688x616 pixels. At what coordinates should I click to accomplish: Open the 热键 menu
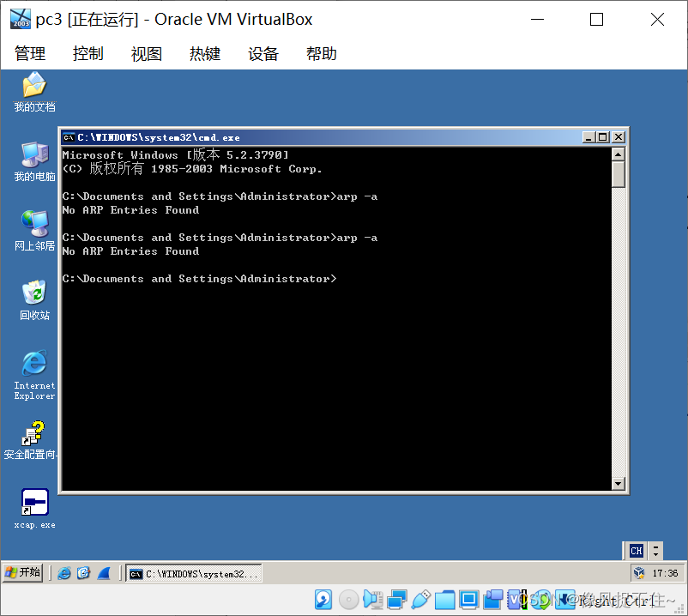205,53
